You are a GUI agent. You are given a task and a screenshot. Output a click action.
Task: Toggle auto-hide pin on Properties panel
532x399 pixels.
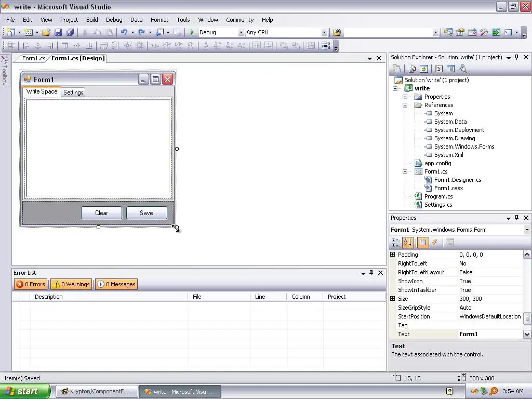(x=517, y=218)
